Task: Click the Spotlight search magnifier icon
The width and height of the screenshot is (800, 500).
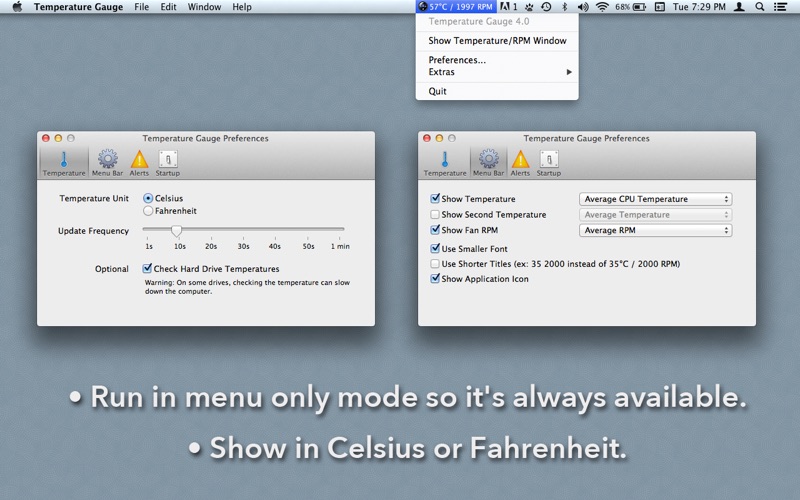Action: (x=760, y=7)
